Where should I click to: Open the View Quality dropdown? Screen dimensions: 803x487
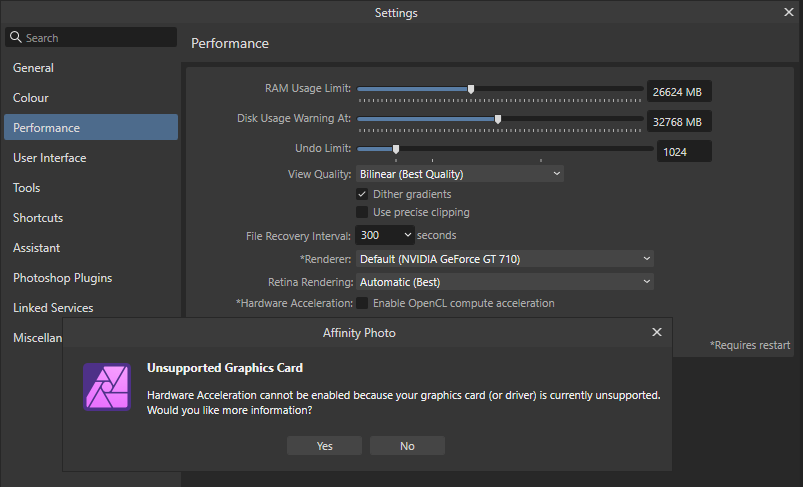pyautogui.click(x=459, y=174)
